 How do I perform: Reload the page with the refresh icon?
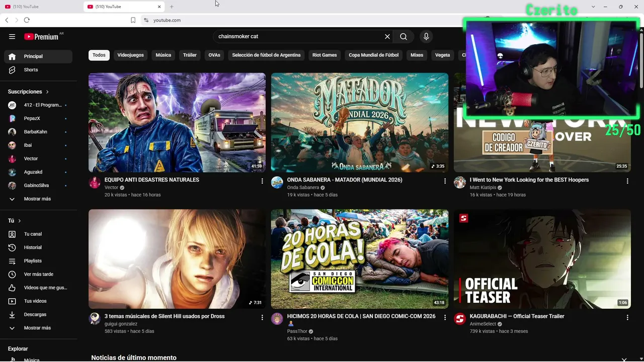click(x=27, y=20)
